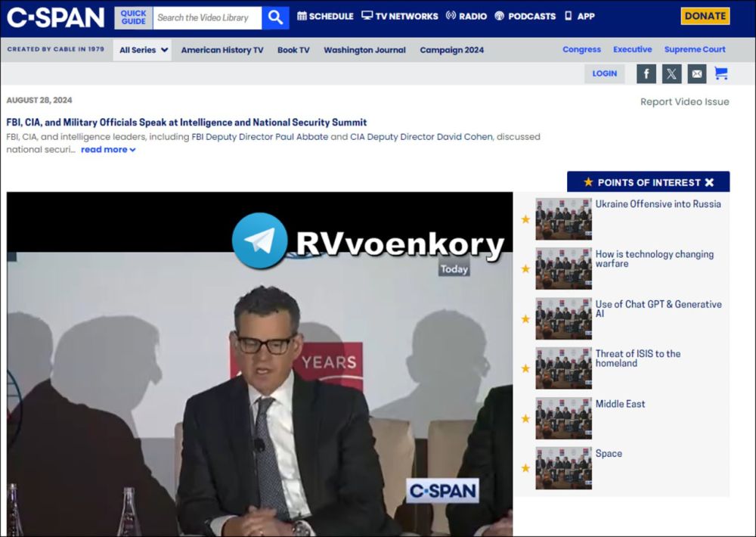Image resolution: width=756 pixels, height=537 pixels.
Task: Click star beside Middle East item
Action: [525, 418]
